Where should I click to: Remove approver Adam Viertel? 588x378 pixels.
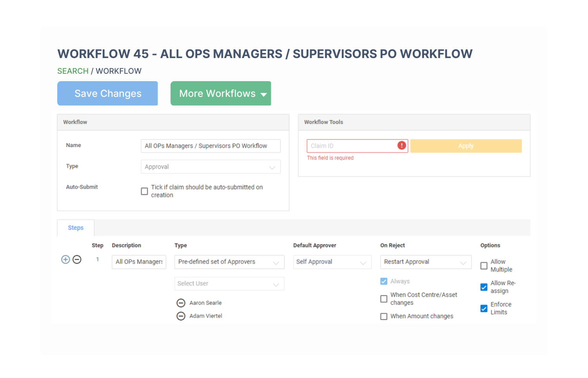coord(181,316)
